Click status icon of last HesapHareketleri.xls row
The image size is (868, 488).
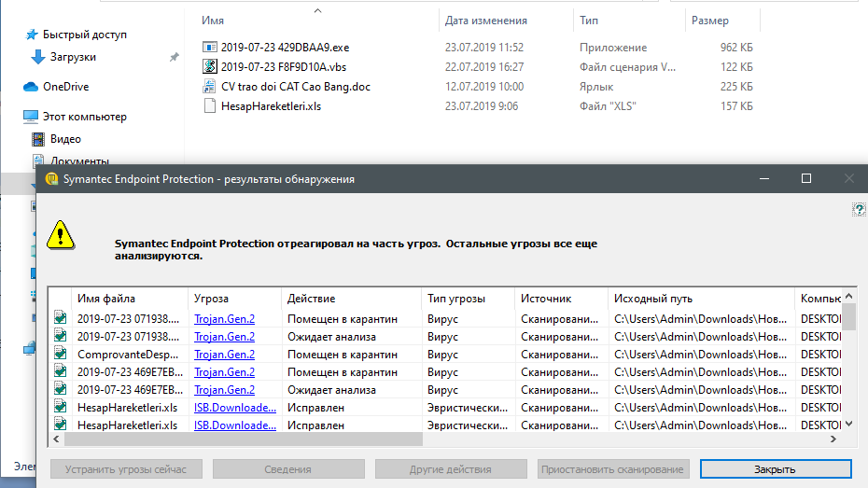[60, 425]
